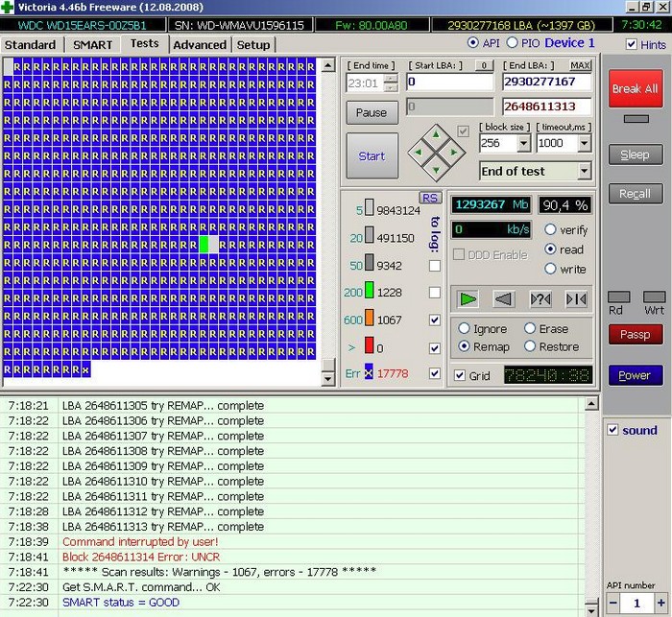672x617 pixels.
Task: Click the red Break All button
Action: point(635,88)
